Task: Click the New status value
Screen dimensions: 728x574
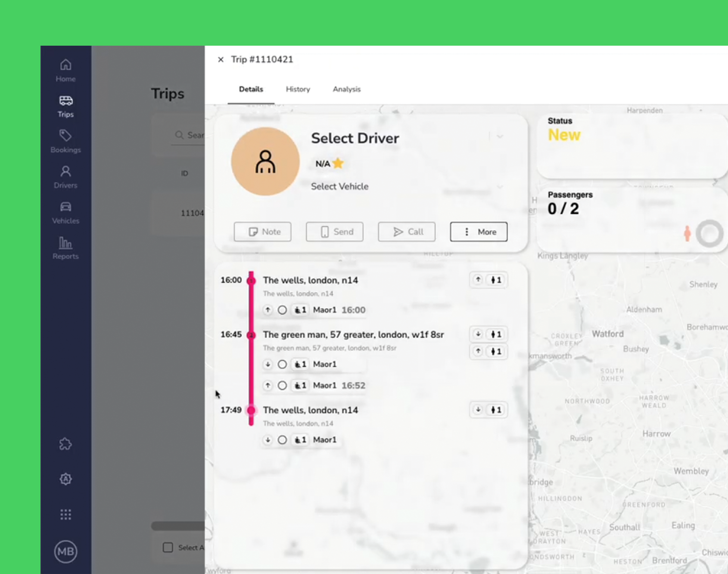Action: (x=564, y=135)
